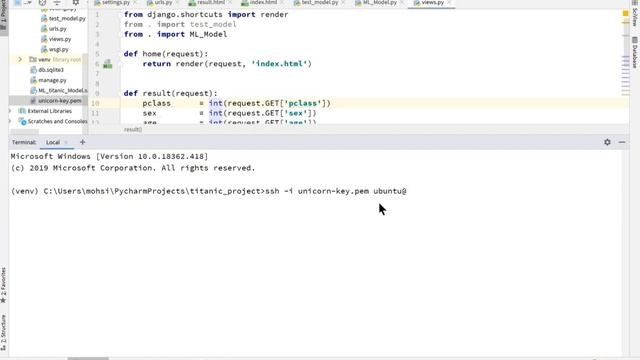Image resolution: width=640 pixels, height=360 pixels.
Task: Open the Structure tool window stripe button
Action: [x=3, y=332]
